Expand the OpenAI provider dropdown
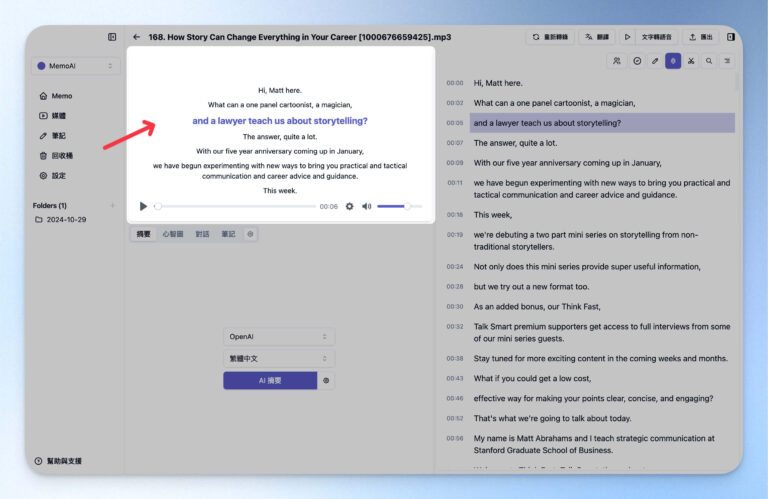The image size is (768, 499). point(279,337)
